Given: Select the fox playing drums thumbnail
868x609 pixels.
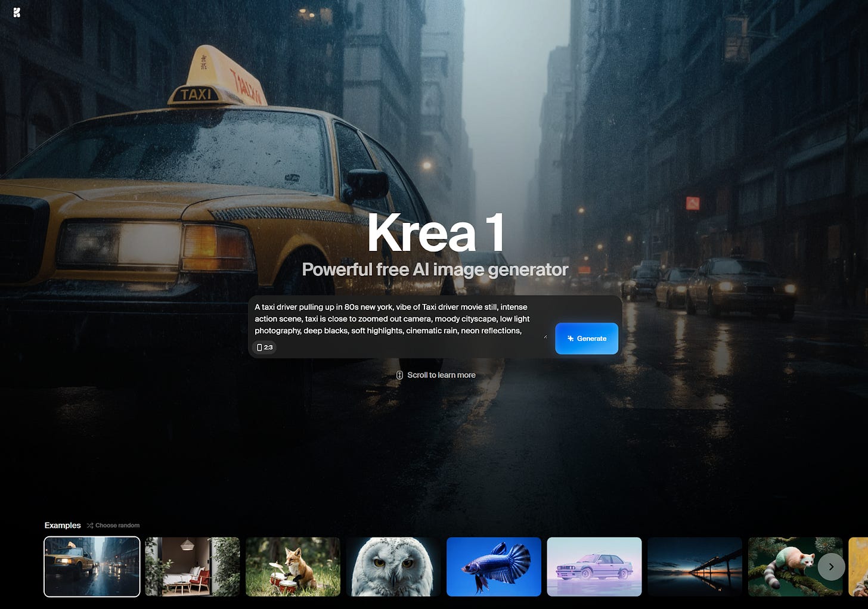Looking at the screenshot, I should pyautogui.click(x=293, y=567).
